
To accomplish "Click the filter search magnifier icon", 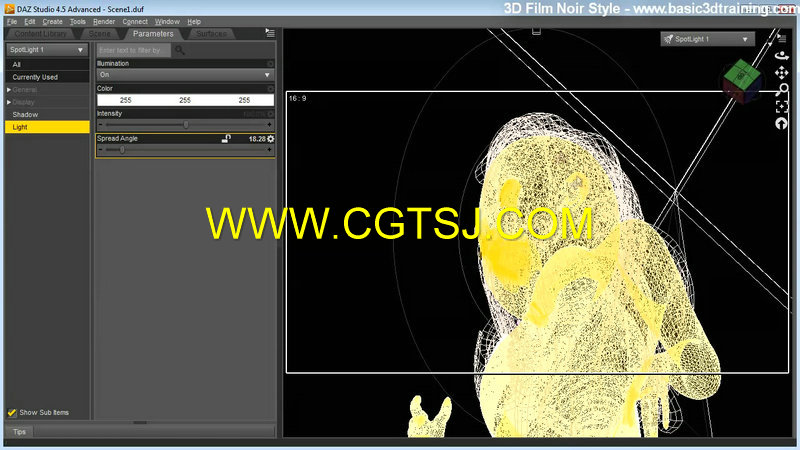I will [180, 50].
